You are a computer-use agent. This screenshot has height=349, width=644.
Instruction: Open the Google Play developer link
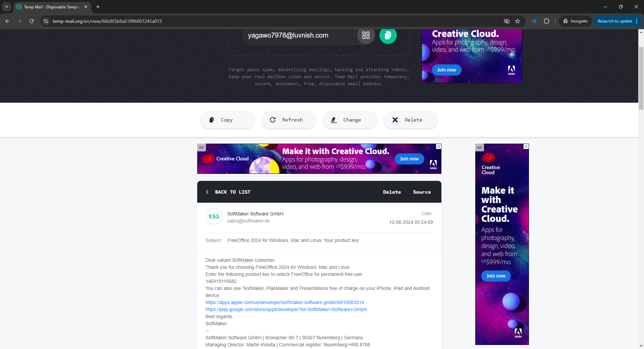[x=286, y=309]
